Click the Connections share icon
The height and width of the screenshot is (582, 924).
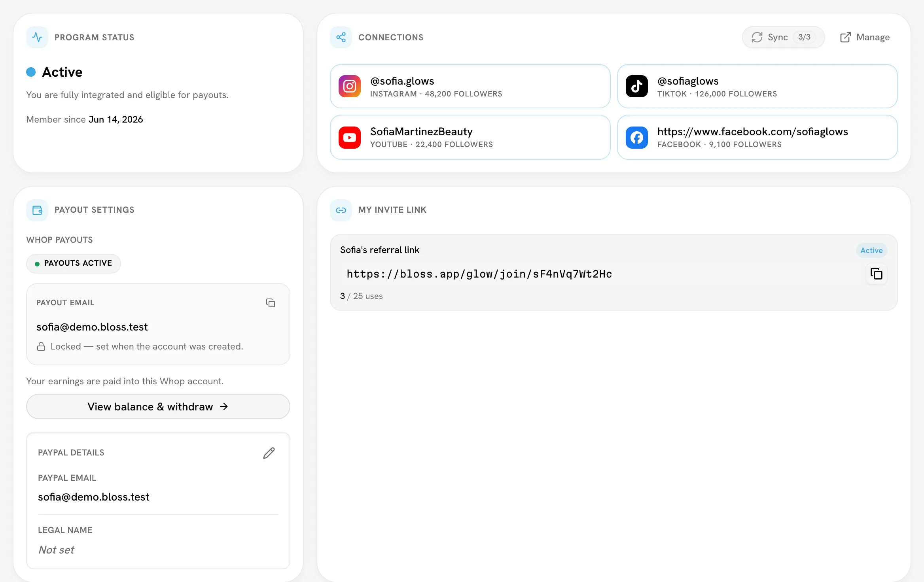coord(341,37)
